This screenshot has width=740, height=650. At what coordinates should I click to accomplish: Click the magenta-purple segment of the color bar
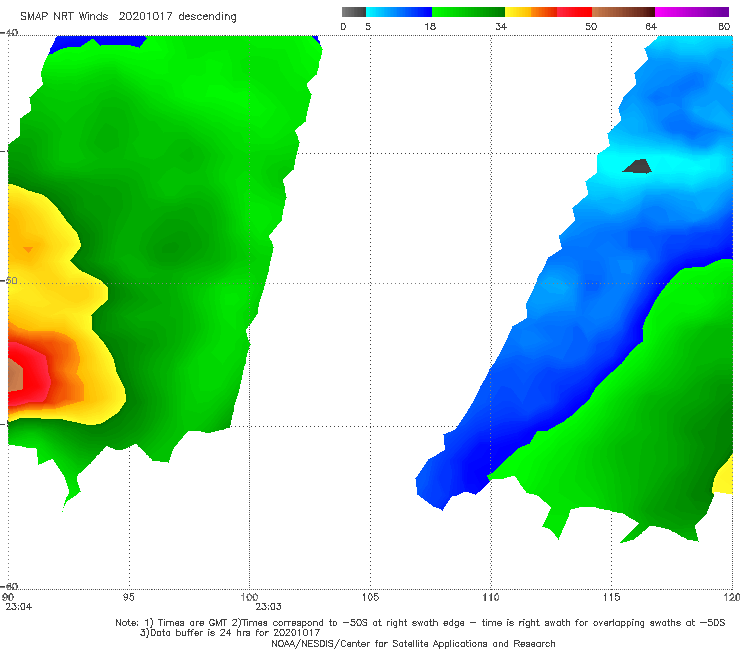692,12
